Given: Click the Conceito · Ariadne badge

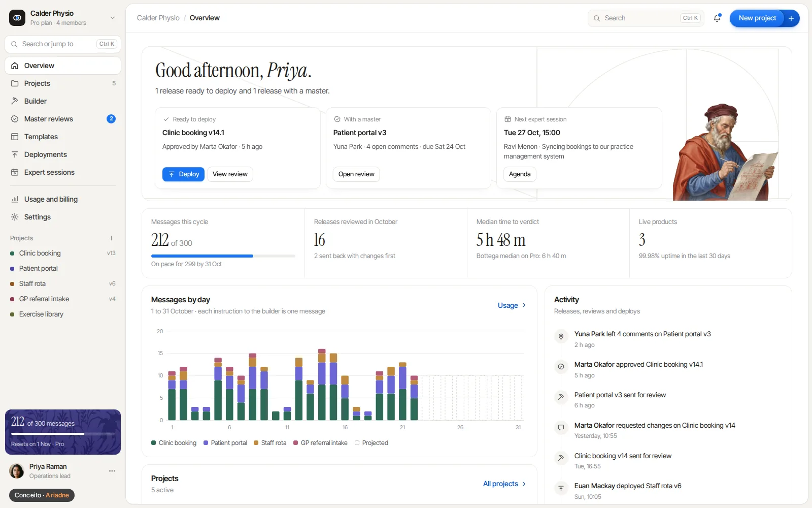Looking at the screenshot, I should [x=42, y=495].
